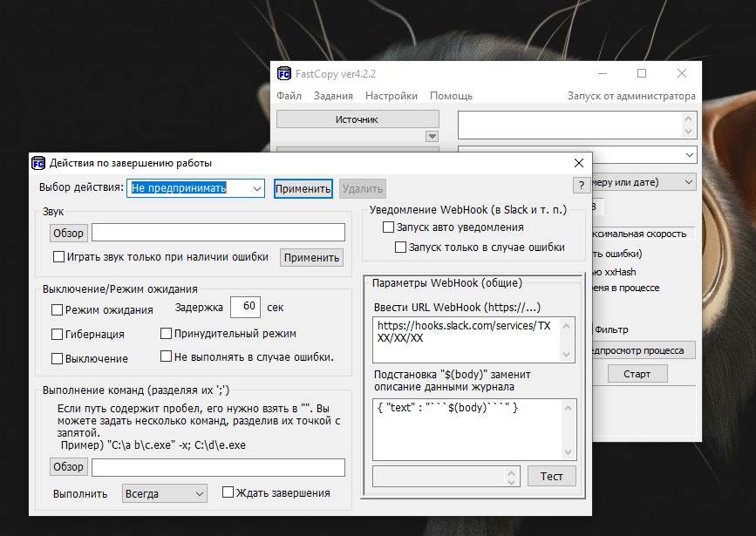The width and height of the screenshot is (756, 536).
Task: Open help with the question mark button
Action: click(x=582, y=185)
